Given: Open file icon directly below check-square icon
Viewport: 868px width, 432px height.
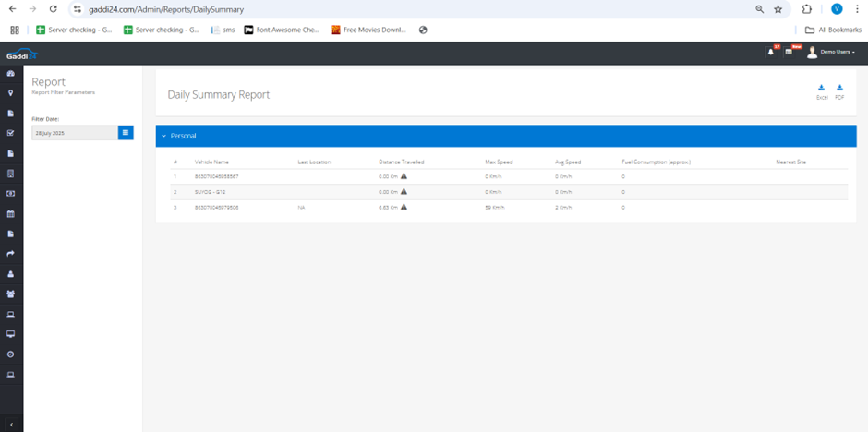Looking at the screenshot, I should 10,153.
